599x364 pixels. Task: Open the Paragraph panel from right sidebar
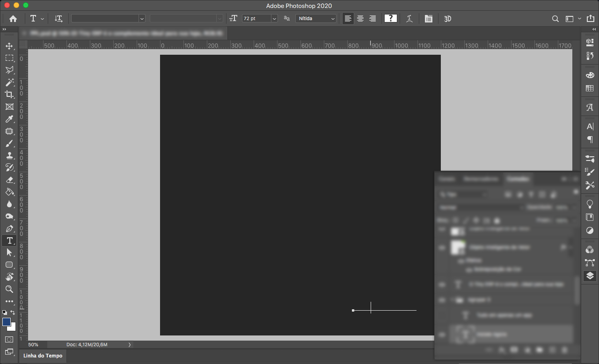coord(590,139)
